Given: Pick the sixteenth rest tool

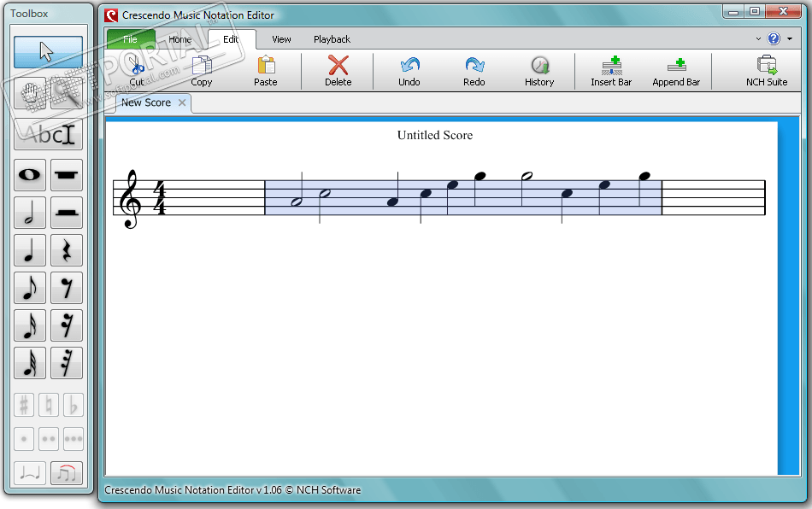Looking at the screenshot, I should tap(67, 325).
